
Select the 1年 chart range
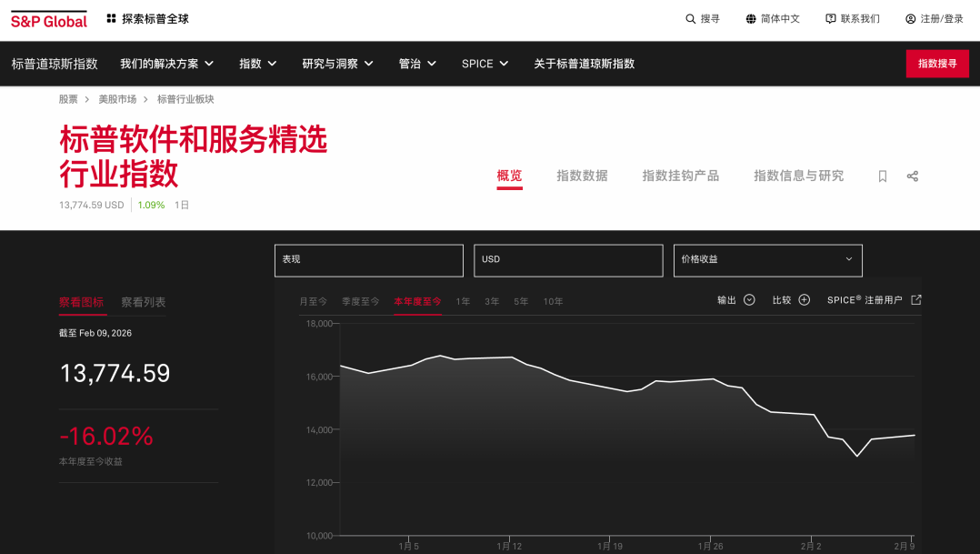(x=463, y=301)
